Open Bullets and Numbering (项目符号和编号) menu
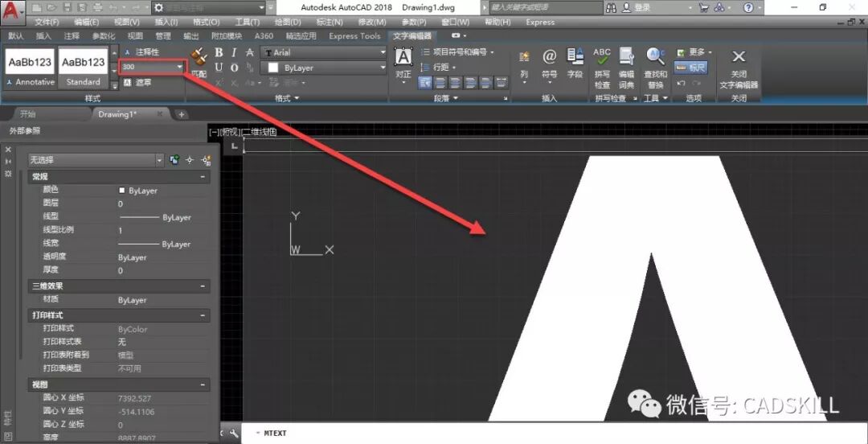The width and height of the screenshot is (868, 444). coord(457,52)
